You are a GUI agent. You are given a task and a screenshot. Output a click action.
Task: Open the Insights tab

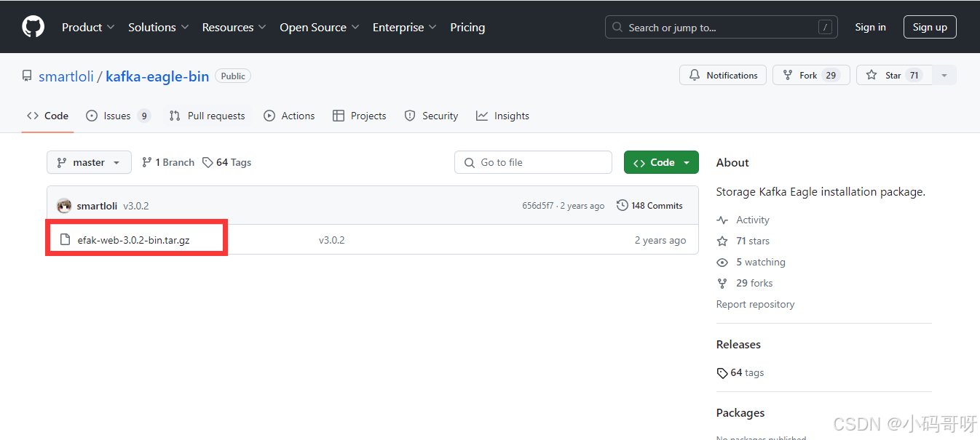coord(502,116)
